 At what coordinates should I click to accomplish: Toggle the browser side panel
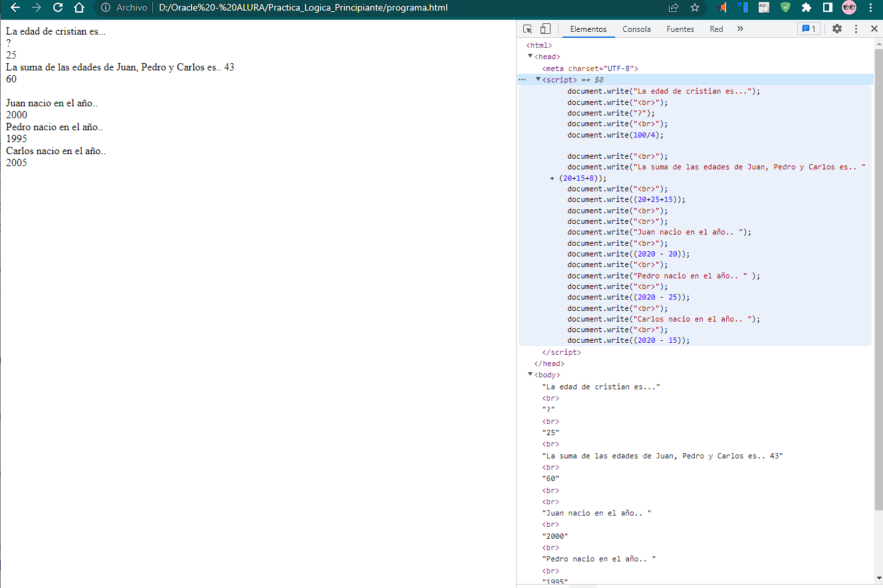tap(828, 8)
